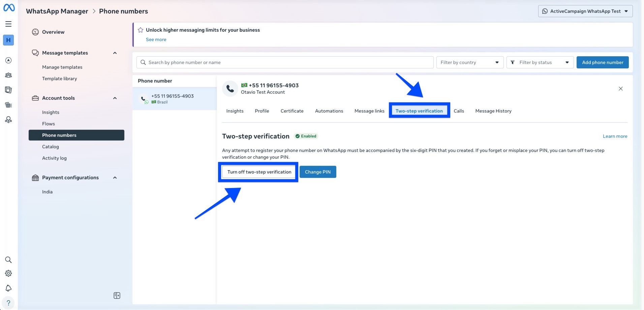644x310 pixels.
Task: Click the WhatsApp icon in account selector
Action: (545, 11)
